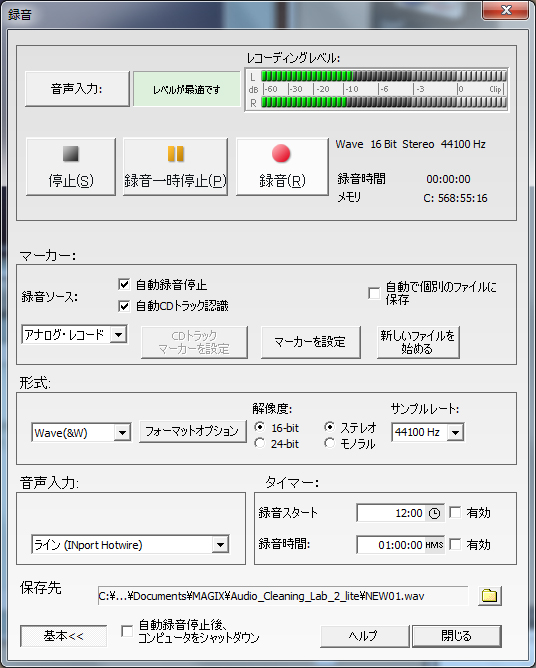This screenshot has height=668, width=536.
Task: Click the L channel recording level meter
Action: pos(383,76)
